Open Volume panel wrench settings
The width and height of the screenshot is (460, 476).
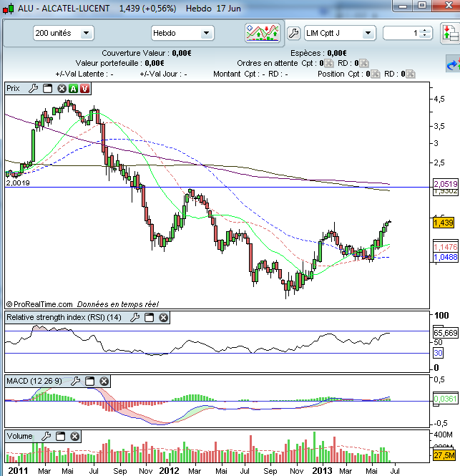pyautogui.click(x=46, y=437)
